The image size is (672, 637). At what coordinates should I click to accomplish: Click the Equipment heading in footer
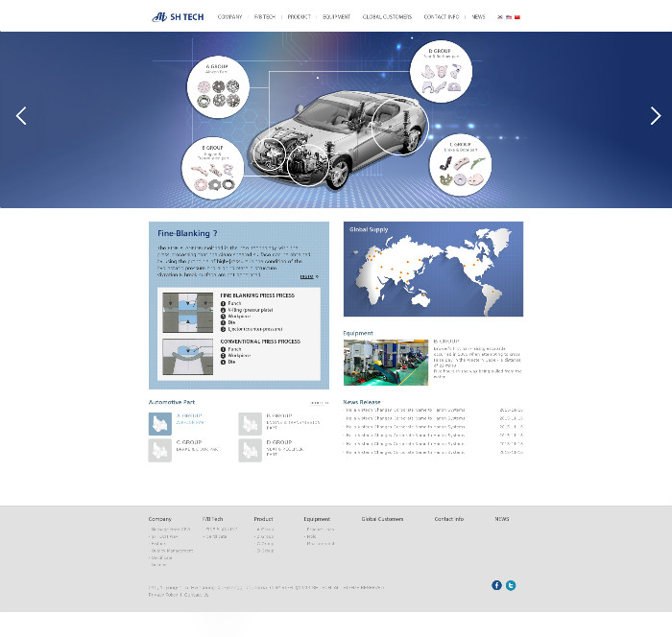[317, 519]
